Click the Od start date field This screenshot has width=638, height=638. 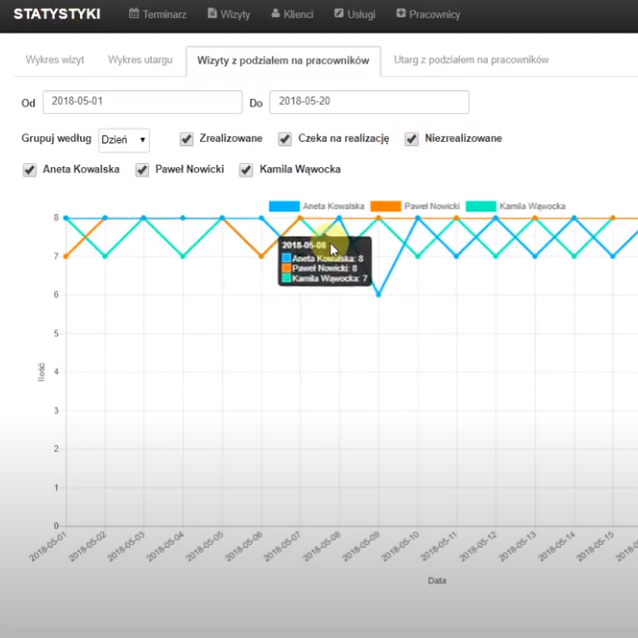tap(142, 102)
